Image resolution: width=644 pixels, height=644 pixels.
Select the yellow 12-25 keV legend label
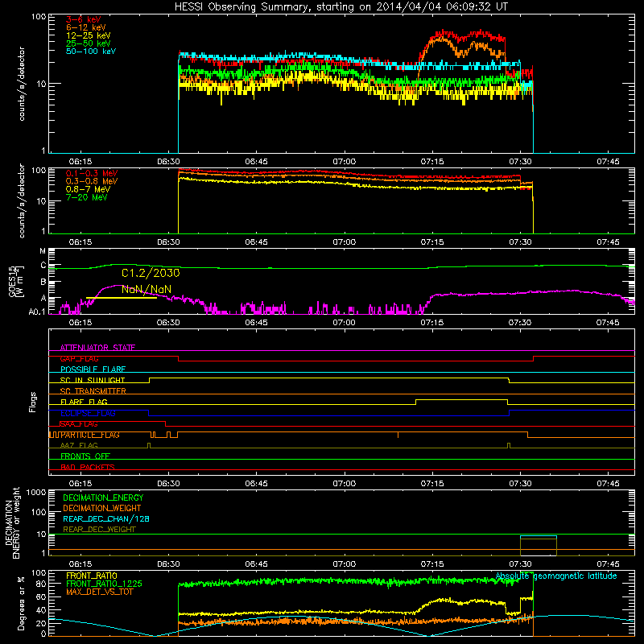(x=89, y=35)
